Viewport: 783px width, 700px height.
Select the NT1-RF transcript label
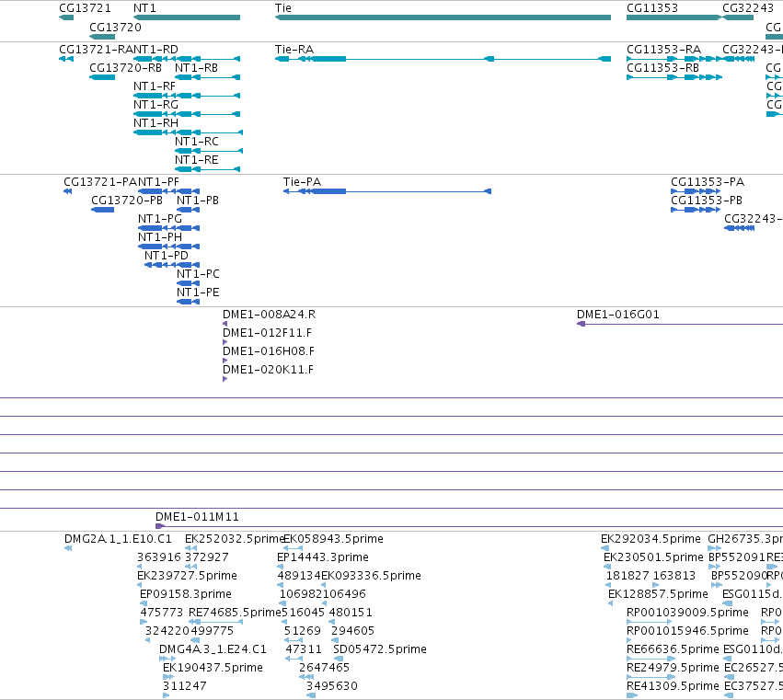[x=155, y=86]
